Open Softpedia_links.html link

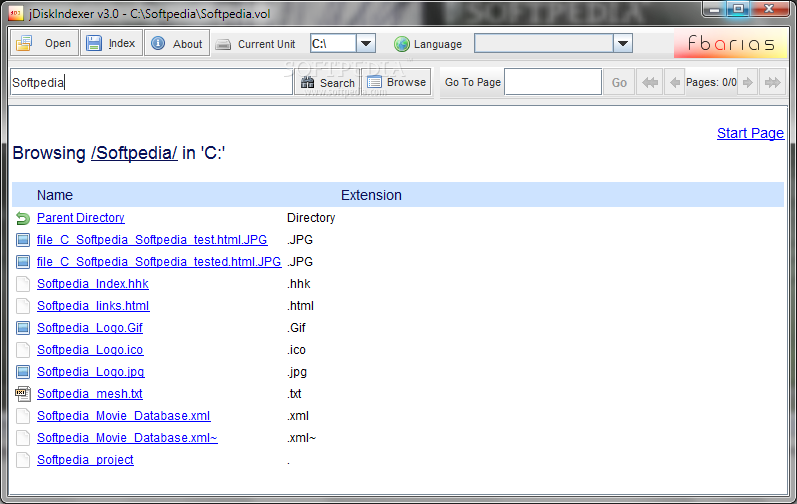[x=93, y=305]
